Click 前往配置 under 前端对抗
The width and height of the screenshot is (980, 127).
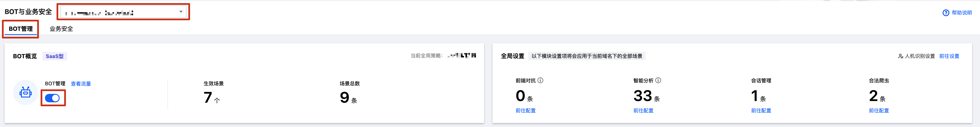coord(525,111)
